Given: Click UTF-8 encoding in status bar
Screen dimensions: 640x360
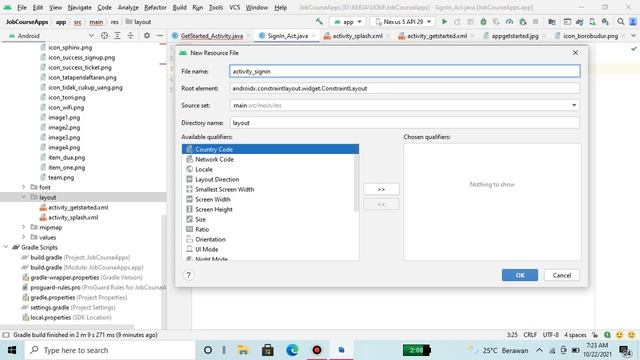Looking at the screenshot, I should point(551,335).
